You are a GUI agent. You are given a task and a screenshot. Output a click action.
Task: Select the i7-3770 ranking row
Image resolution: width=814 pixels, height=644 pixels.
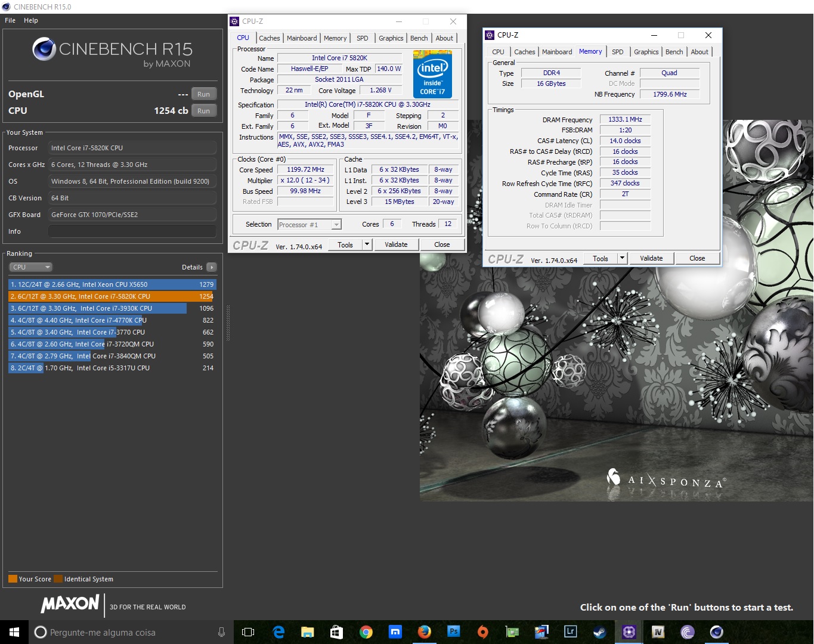tap(112, 332)
